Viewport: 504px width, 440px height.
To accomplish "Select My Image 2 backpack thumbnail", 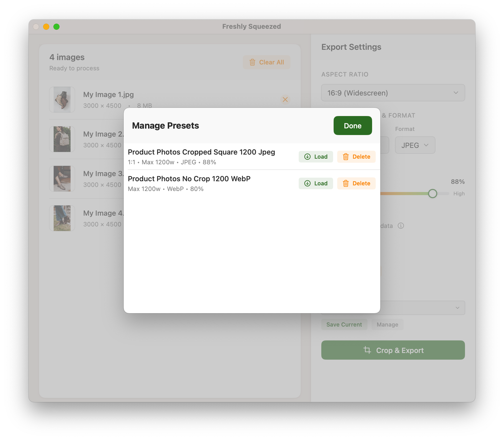I will (x=62, y=139).
